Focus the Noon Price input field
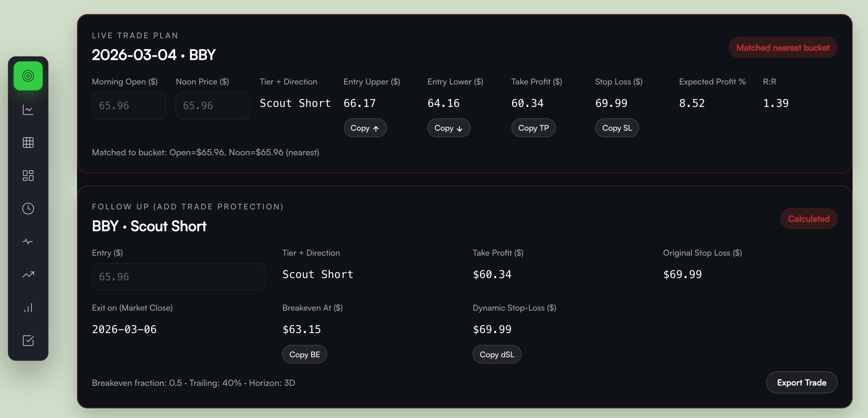Screen dimensions: 868x418 click(x=213, y=106)
